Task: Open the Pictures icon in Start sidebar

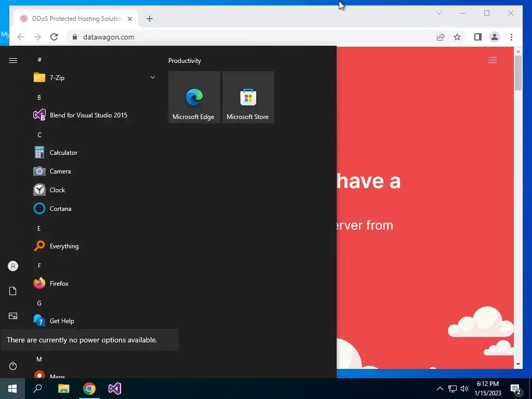Action: pos(13,316)
